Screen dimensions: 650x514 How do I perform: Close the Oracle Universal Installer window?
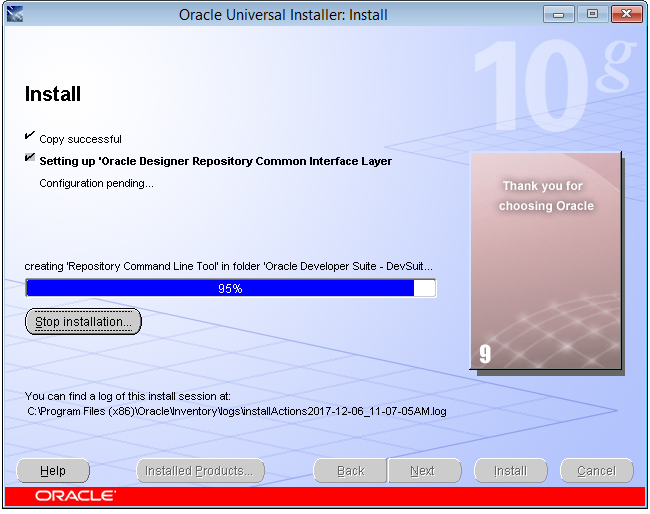(626, 15)
